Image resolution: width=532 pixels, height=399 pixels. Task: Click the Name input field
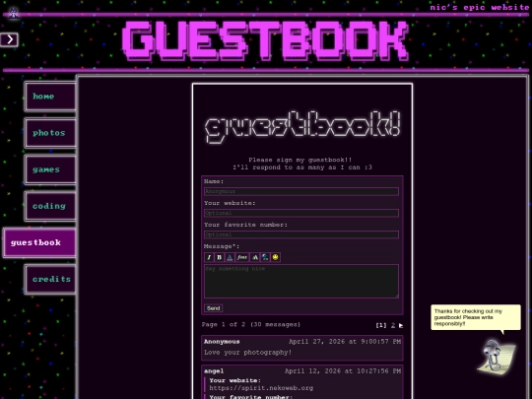point(301,191)
